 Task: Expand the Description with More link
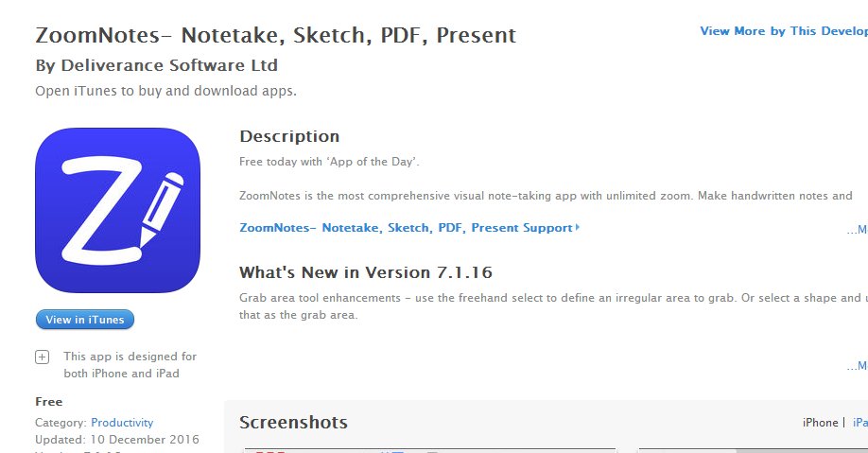coord(858,229)
